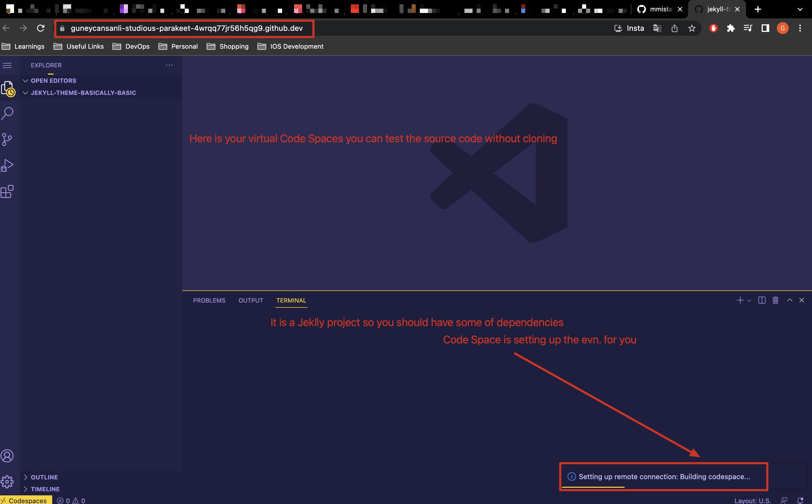
Task: Click the OUTPUT tab
Action: point(250,300)
